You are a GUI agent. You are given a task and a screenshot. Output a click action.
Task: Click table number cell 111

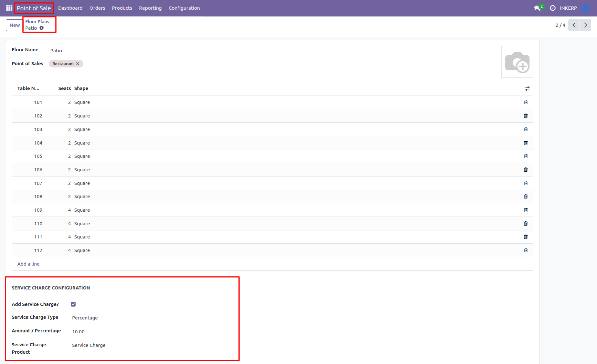[38, 237]
